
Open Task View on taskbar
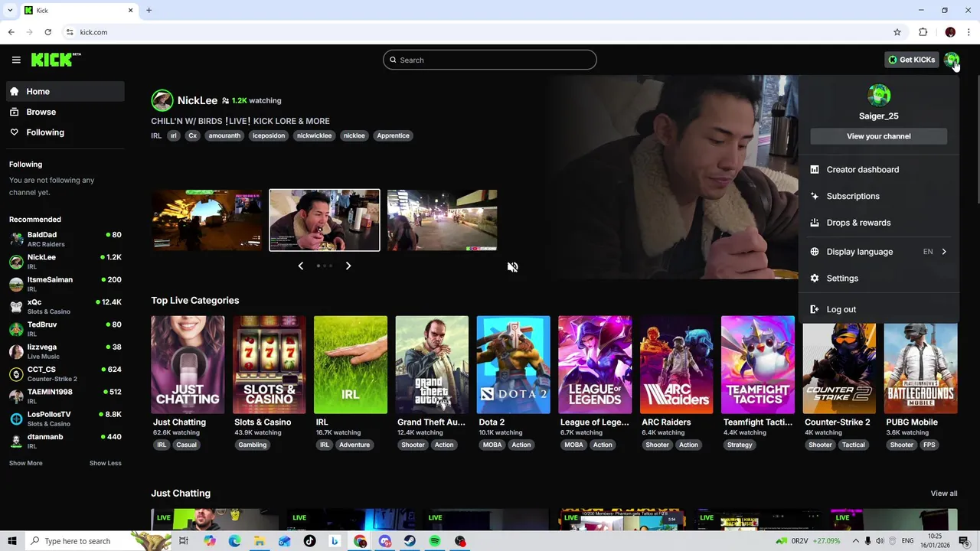click(x=184, y=541)
